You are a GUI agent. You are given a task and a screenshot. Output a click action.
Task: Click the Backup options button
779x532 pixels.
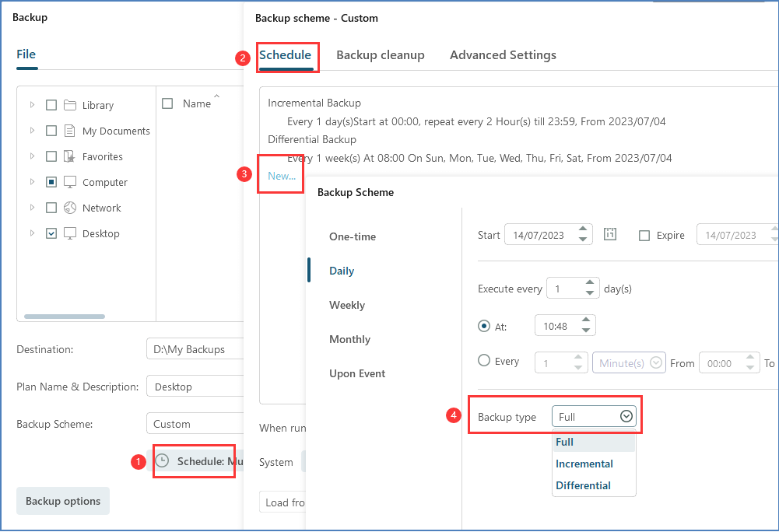click(63, 501)
